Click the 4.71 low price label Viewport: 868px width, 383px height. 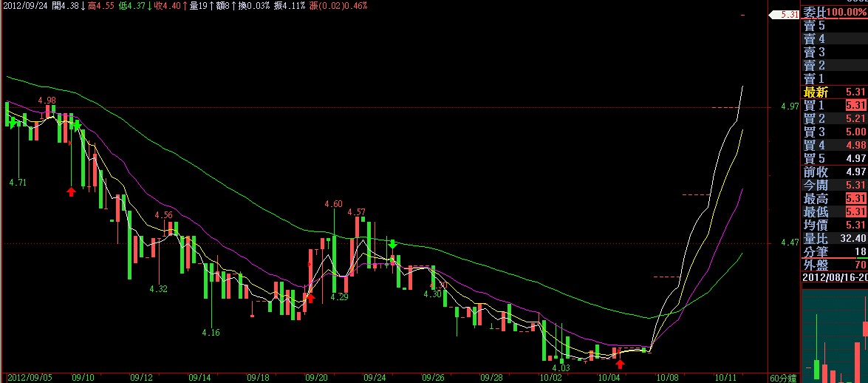coord(18,182)
